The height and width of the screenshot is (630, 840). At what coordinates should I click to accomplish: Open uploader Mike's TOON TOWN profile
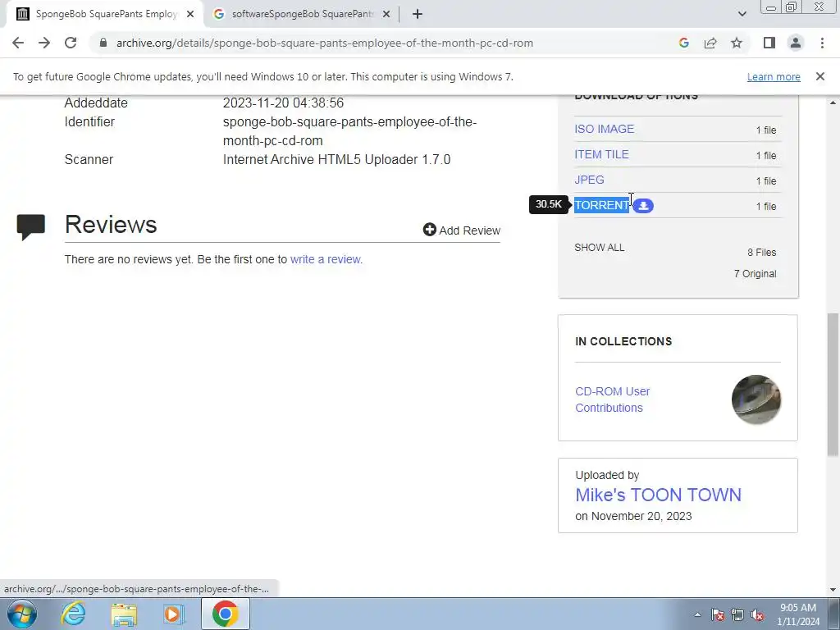(659, 495)
